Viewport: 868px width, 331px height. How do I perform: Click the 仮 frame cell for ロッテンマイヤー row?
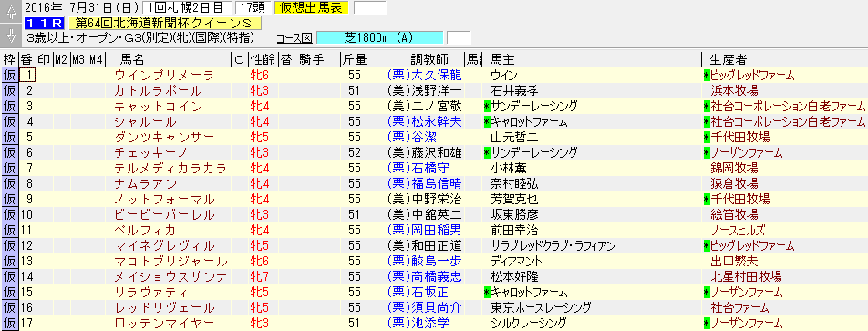point(9,324)
